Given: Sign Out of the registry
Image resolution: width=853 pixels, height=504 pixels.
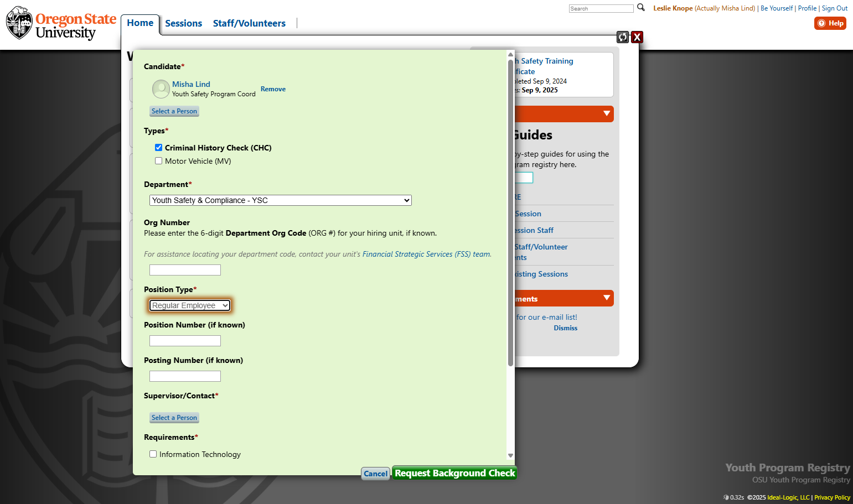Looking at the screenshot, I should (835, 8).
